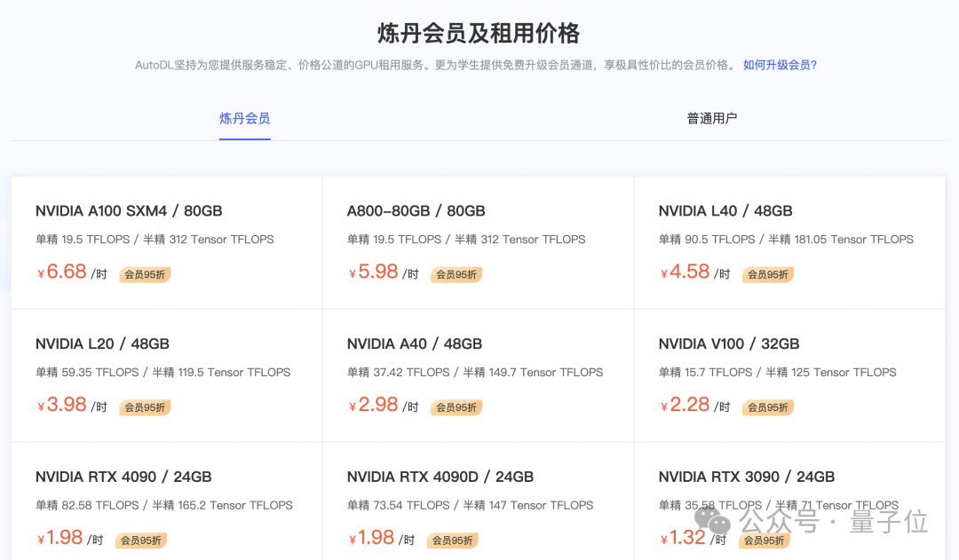Viewport: 959px width, 560px height.
Task: Click the 会员95折 badge on L40 card
Action: 767,274
